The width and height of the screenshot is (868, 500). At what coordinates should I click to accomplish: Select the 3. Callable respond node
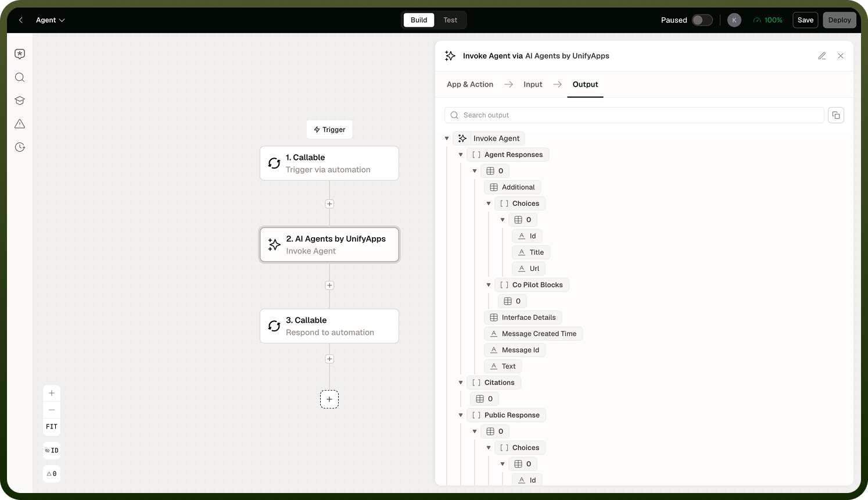coord(329,326)
